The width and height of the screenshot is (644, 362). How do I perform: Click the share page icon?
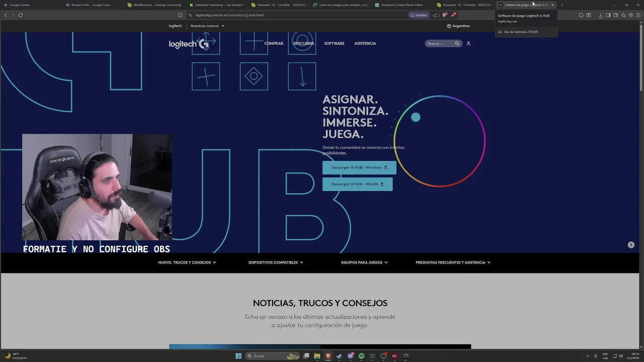point(435,15)
